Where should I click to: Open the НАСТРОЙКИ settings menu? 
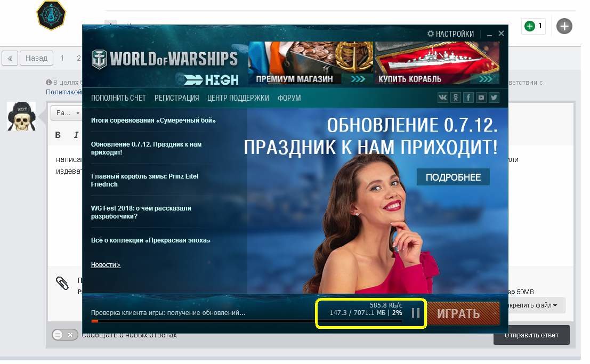point(450,34)
